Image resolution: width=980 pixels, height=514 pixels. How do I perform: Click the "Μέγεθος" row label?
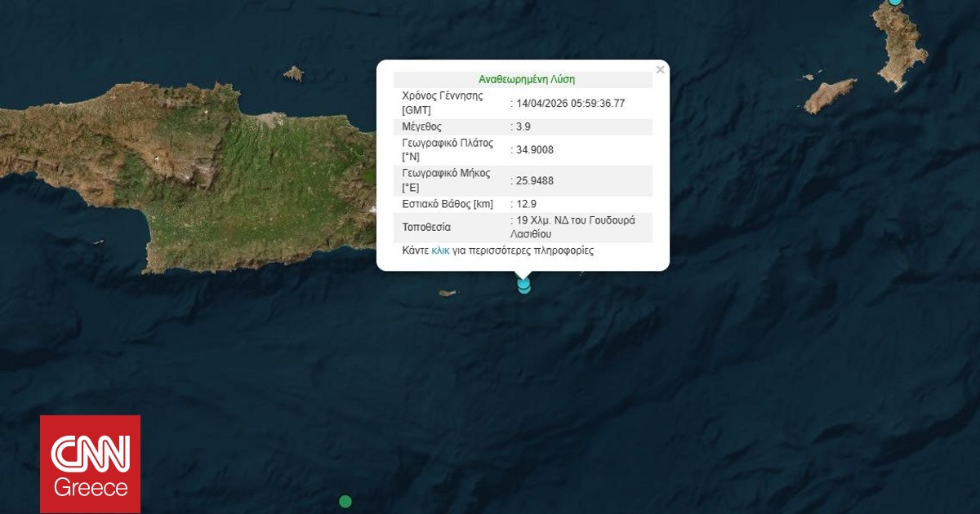point(422,127)
